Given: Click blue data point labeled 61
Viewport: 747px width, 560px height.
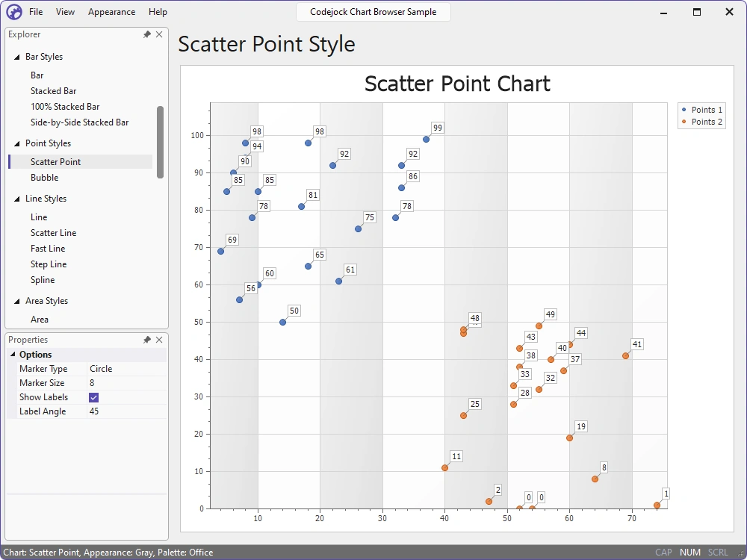Looking at the screenshot, I should coord(338,281).
